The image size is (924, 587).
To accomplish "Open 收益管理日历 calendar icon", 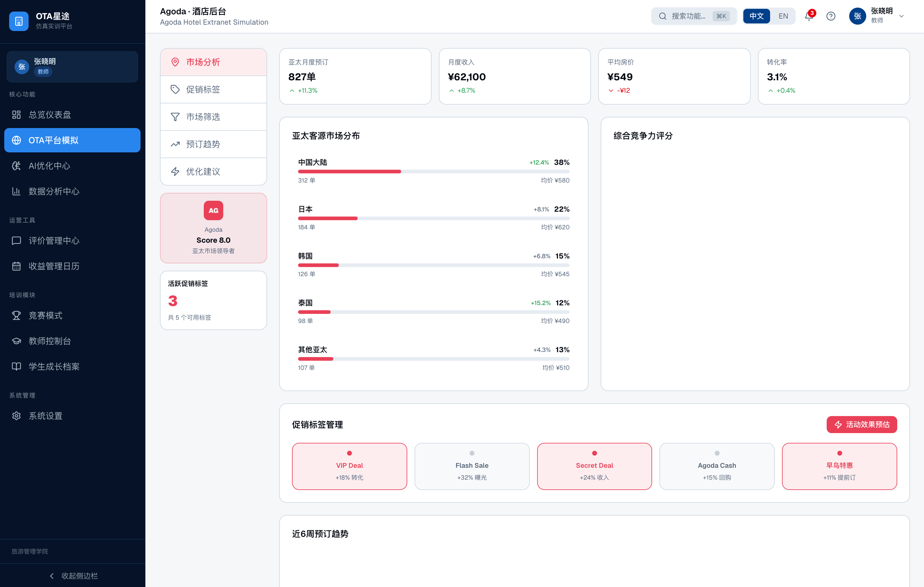I will coord(16,266).
